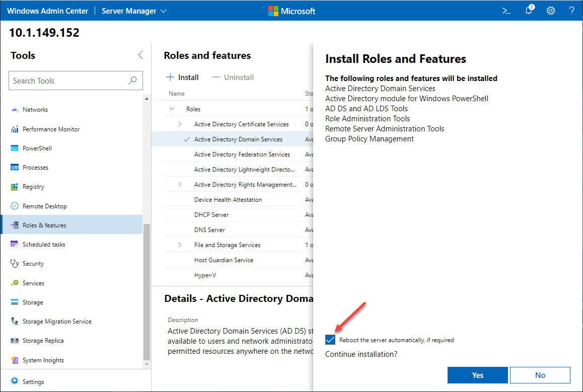
Task: Click the help question mark icon
Action: (x=572, y=11)
